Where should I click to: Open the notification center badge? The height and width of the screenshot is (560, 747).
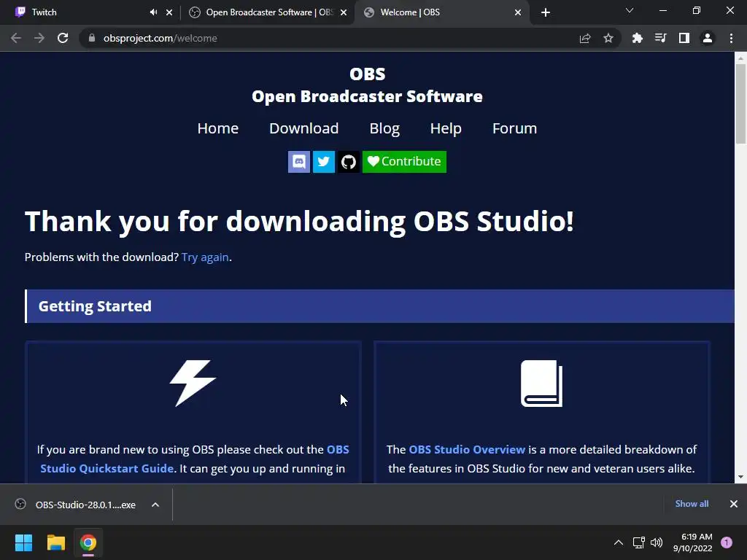[727, 542]
